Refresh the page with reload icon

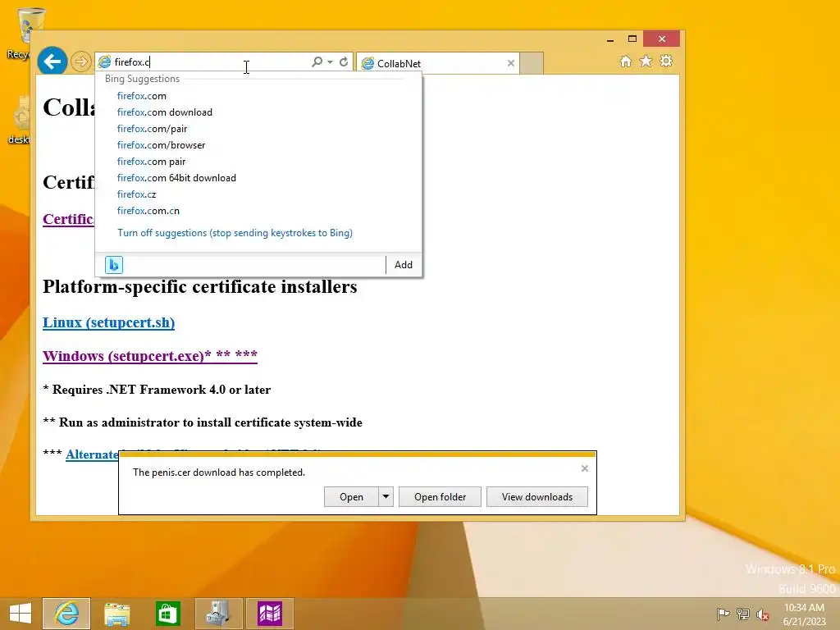coord(344,62)
